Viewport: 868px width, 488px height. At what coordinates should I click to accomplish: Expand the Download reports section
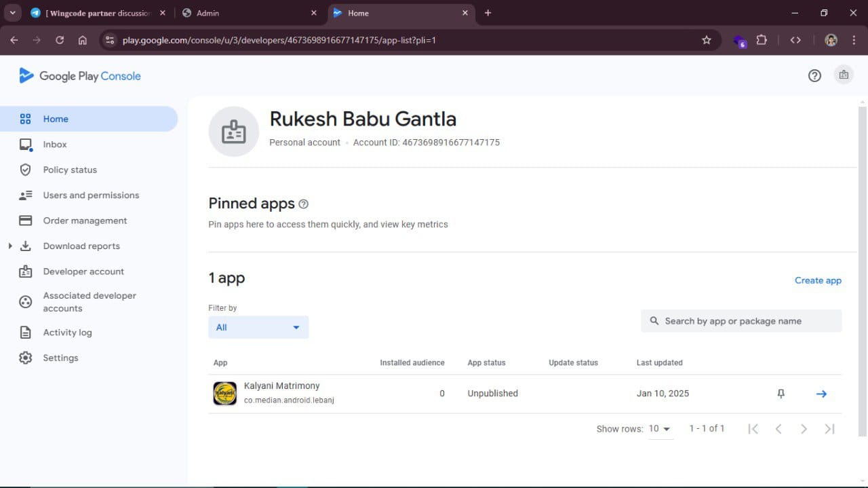(10, 246)
